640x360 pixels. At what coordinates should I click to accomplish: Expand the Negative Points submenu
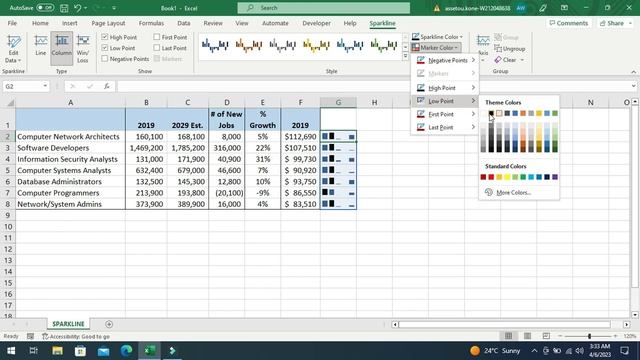coord(445,60)
